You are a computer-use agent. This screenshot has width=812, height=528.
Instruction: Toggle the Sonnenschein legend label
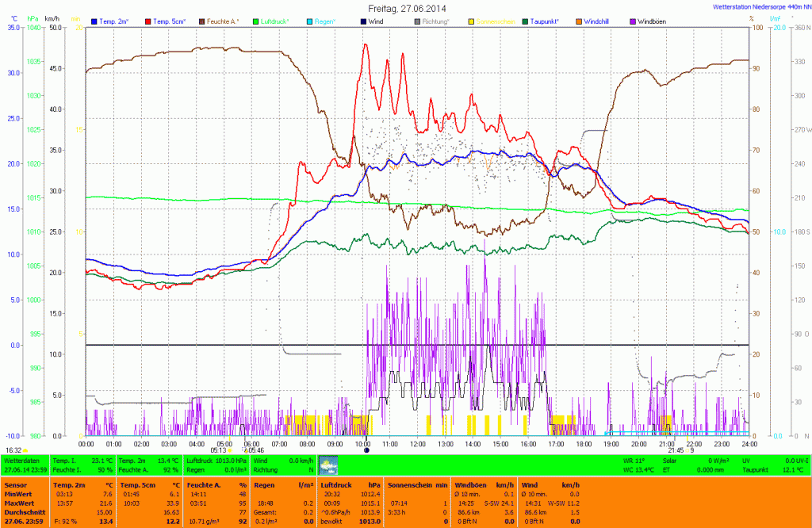495,21
